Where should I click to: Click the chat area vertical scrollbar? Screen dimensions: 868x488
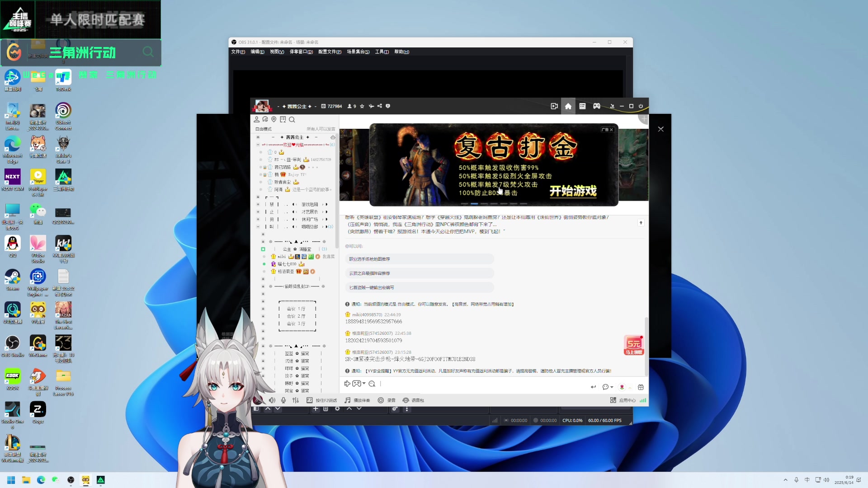coord(646,346)
